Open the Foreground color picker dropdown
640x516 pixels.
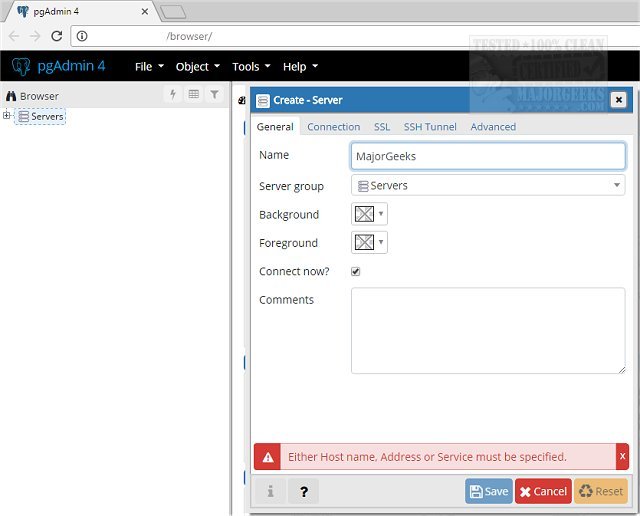pyautogui.click(x=369, y=242)
